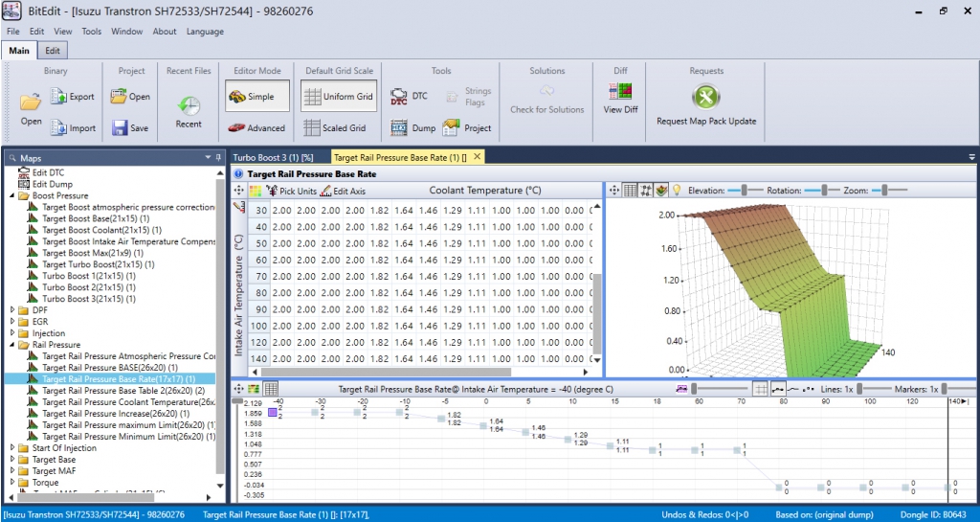
Task: Open the Language menu
Action: [x=205, y=32]
